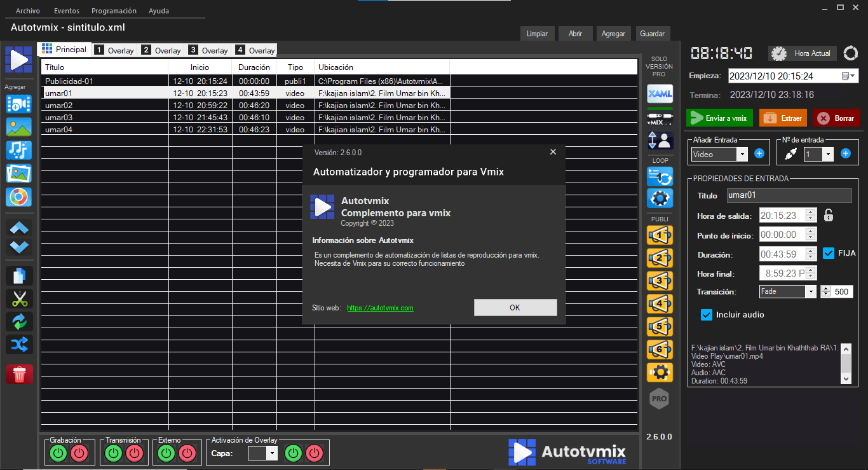The height and width of the screenshot is (470, 868).
Task: Click the green-blue refresh arrows icon
Action: tap(19, 321)
